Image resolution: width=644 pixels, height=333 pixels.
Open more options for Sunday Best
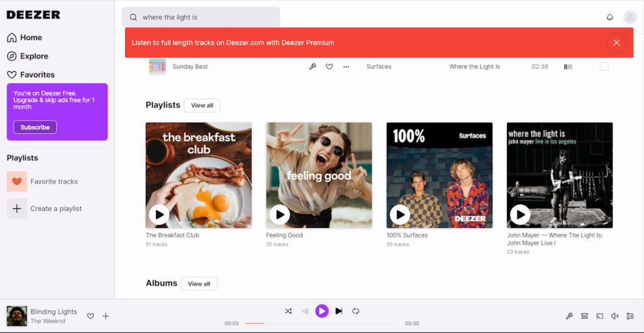pyautogui.click(x=347, y=67)
